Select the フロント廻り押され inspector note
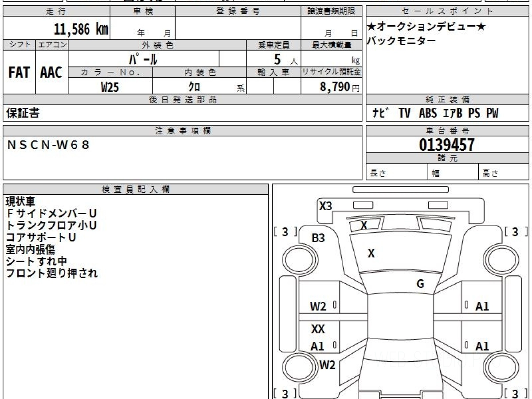The width and height of the screenshot is (532, 399). tap(51, 274)
